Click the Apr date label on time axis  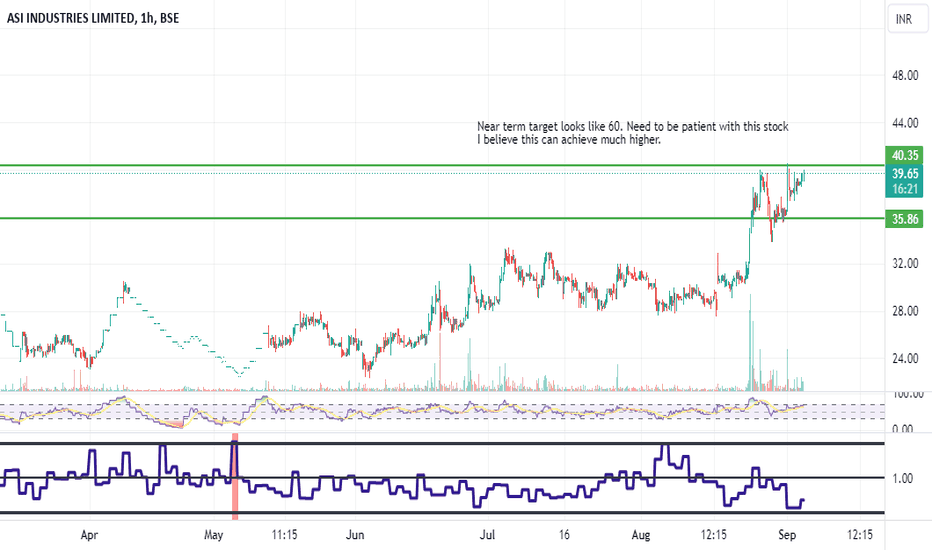pyautogui.click(x=89, y=535)
